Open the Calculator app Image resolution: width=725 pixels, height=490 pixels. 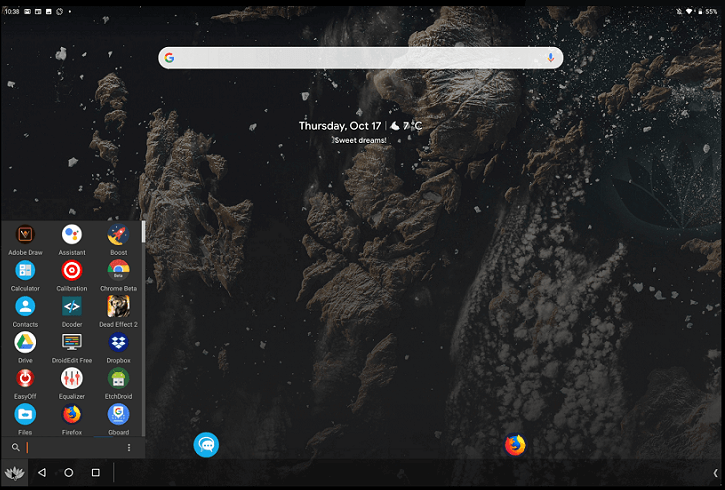coord(25,271)
